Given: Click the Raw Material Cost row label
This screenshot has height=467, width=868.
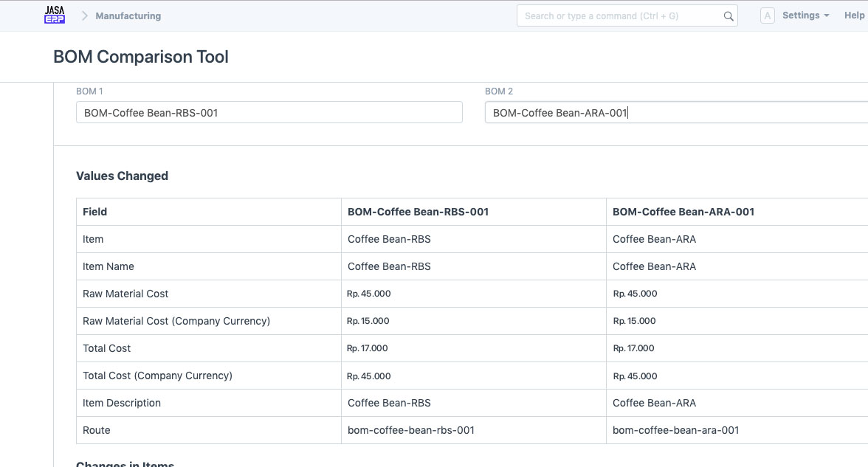Looking at the screenshot, I should tap(125, 294).
